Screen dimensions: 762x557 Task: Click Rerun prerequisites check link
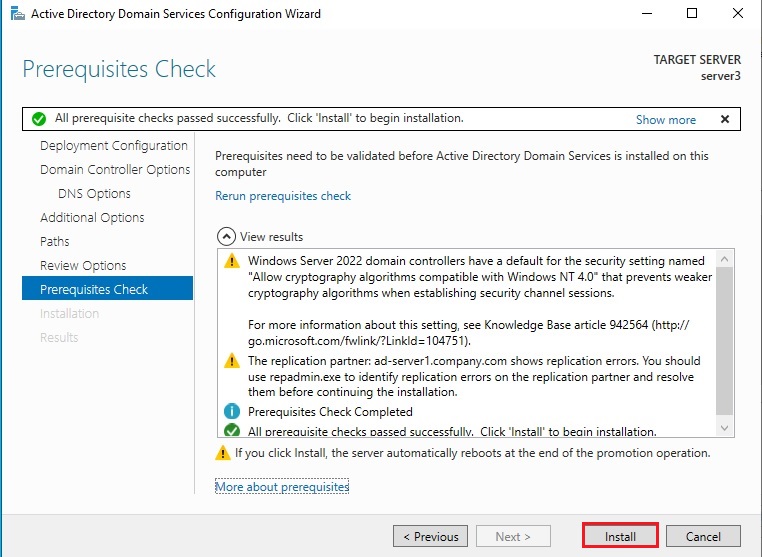tap(283, 196)
